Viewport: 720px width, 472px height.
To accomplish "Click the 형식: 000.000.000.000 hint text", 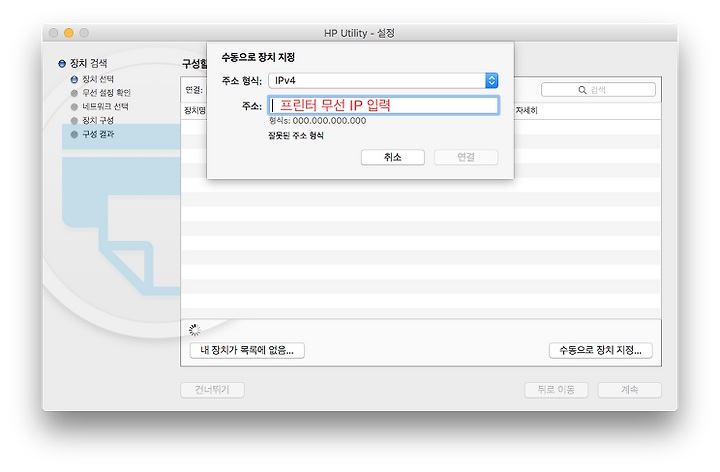I will pyautogui.click(x=317, y=121).
